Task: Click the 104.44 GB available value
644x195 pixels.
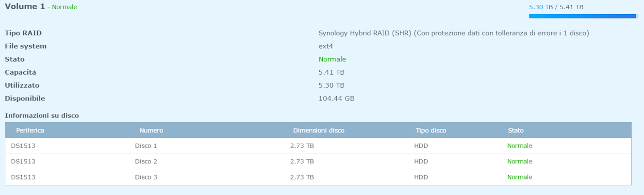Action: [x=336, y=98]
